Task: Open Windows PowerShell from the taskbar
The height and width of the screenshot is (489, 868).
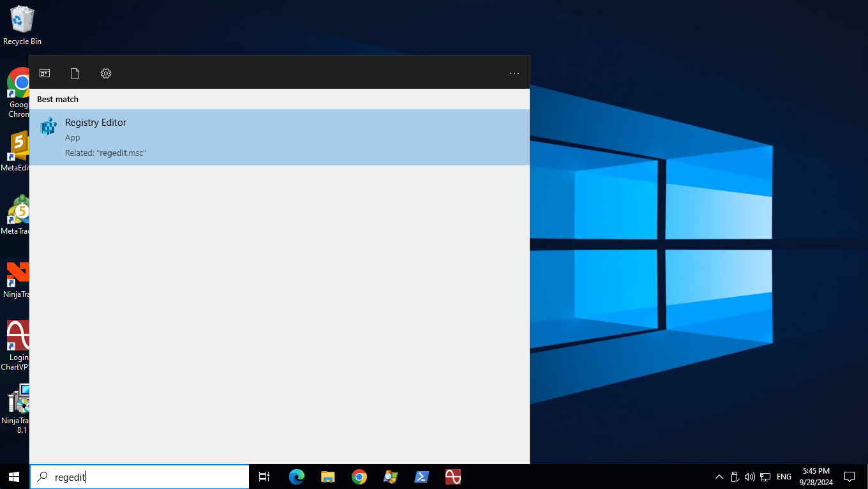Action: tap(421, 477)
